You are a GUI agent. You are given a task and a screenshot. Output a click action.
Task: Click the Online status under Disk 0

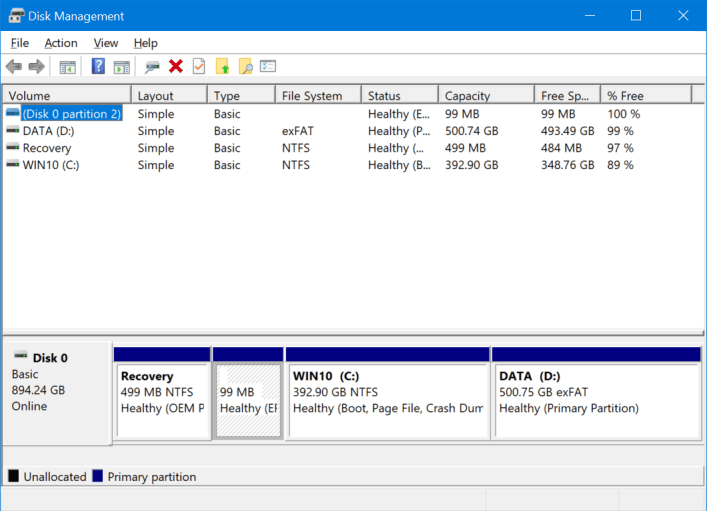29,406
